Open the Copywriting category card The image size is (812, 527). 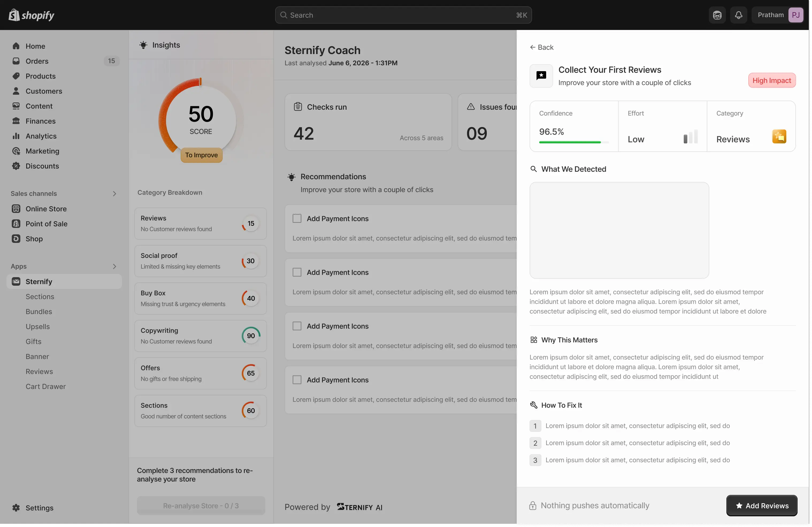(201, 336)
